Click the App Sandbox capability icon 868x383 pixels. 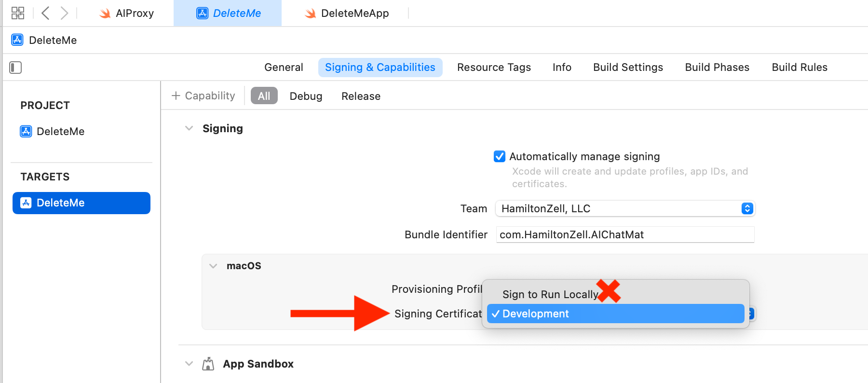click(x=208, y=364)
